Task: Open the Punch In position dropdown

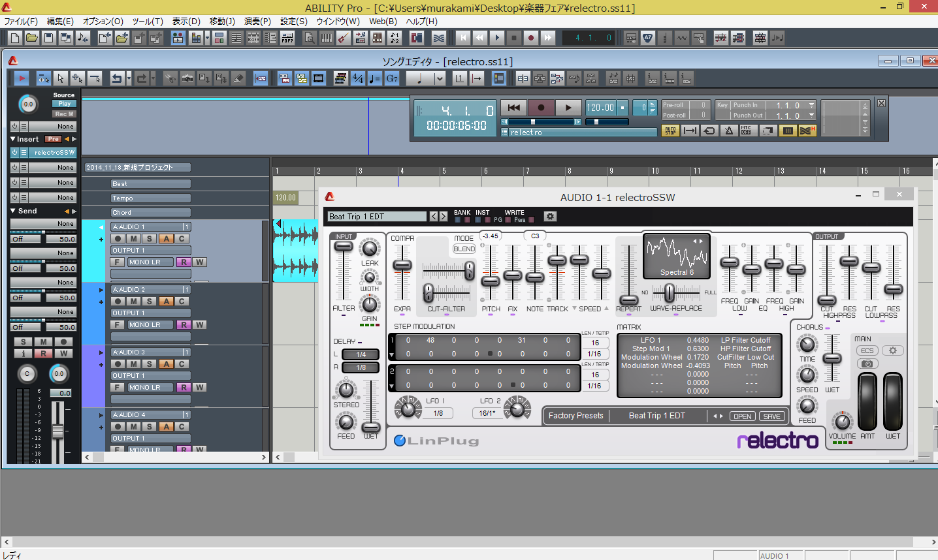Action: (x=811, y=105)
